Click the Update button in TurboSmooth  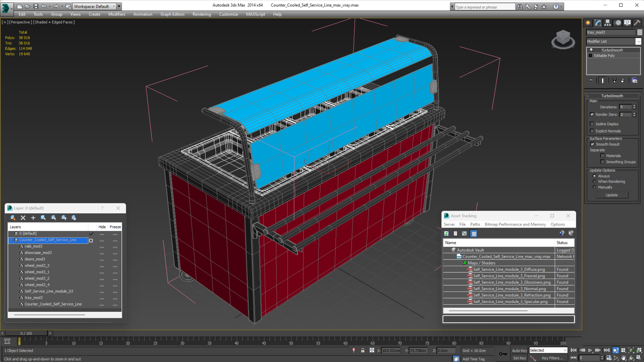point(611,195)
